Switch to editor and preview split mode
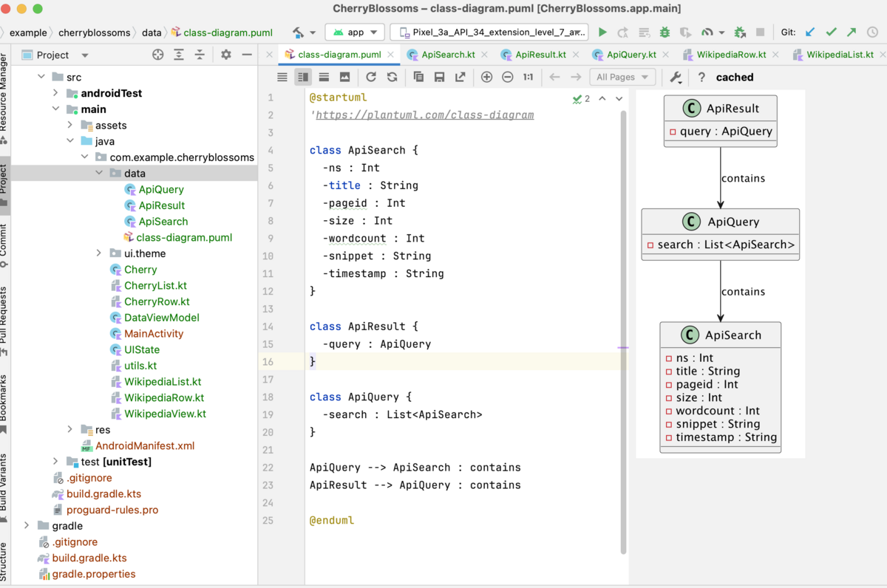 pos(303,77)
